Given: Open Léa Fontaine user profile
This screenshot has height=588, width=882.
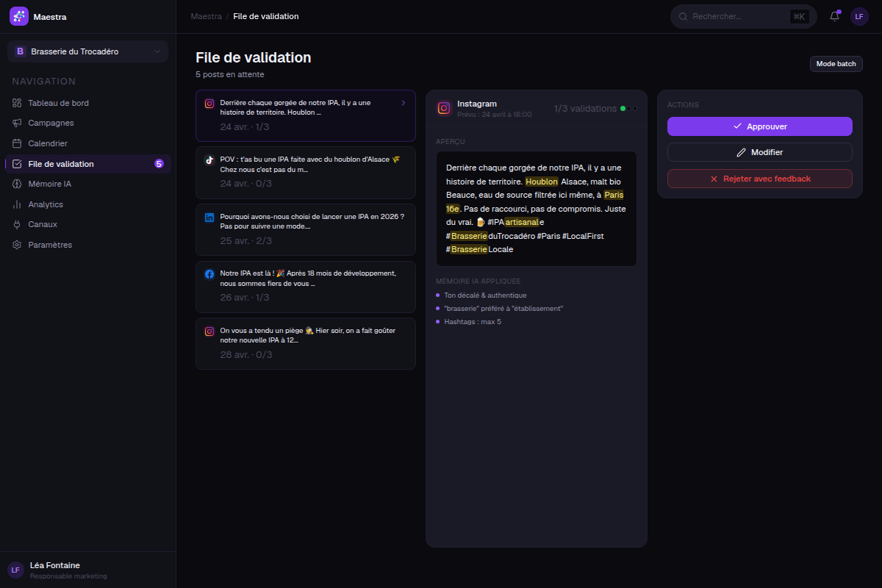Looking at the screenshot, I should coord(87,570).
